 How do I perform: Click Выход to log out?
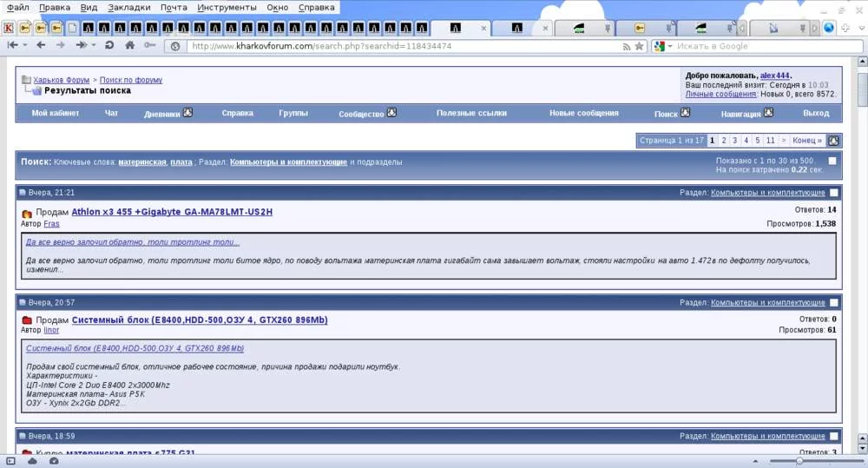[816, 113]
